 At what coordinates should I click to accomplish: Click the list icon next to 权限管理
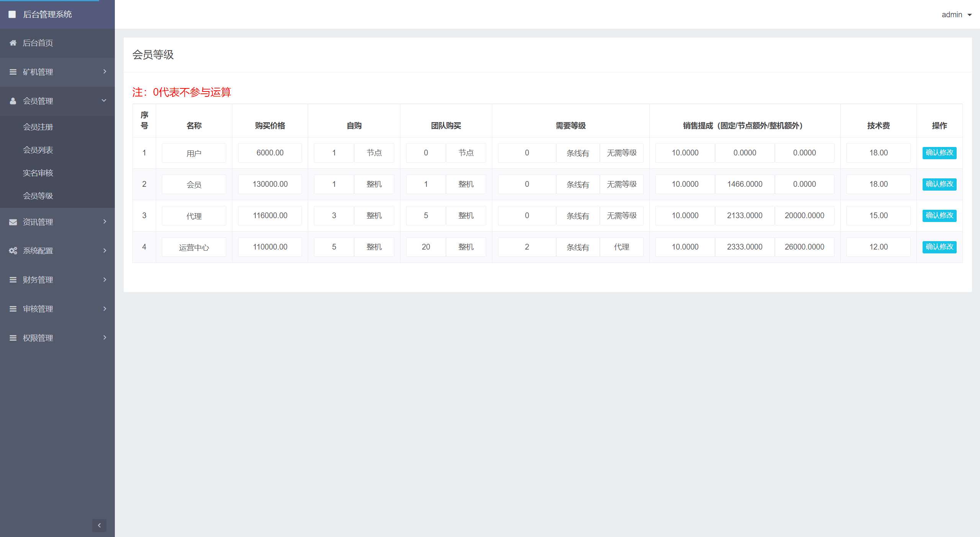point(13,338)
